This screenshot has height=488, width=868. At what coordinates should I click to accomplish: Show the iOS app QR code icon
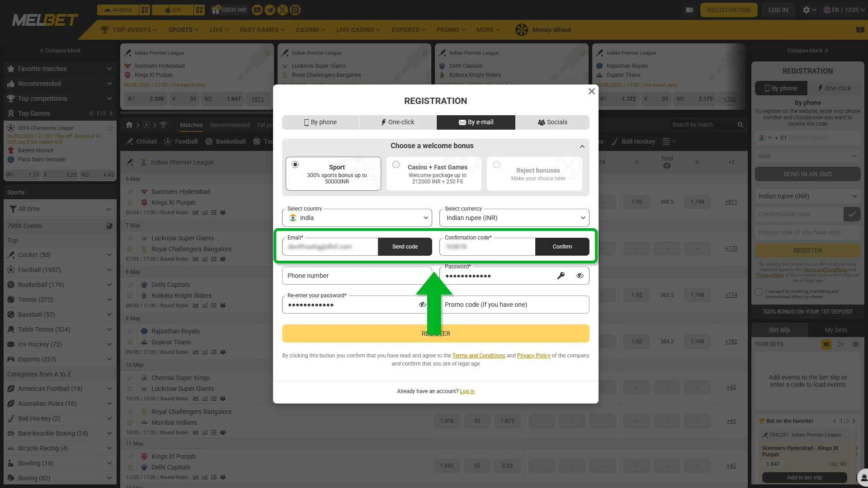[x=200, y=10]
